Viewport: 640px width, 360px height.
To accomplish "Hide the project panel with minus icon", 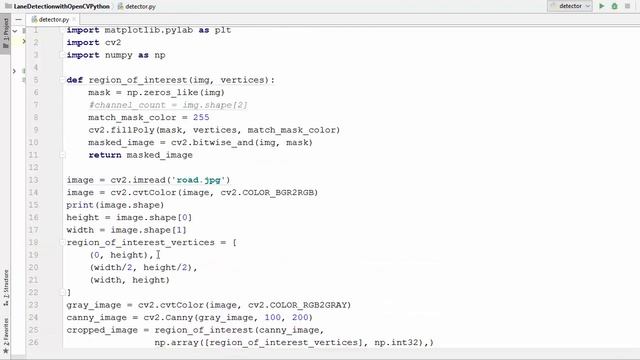I will [18, 19].
